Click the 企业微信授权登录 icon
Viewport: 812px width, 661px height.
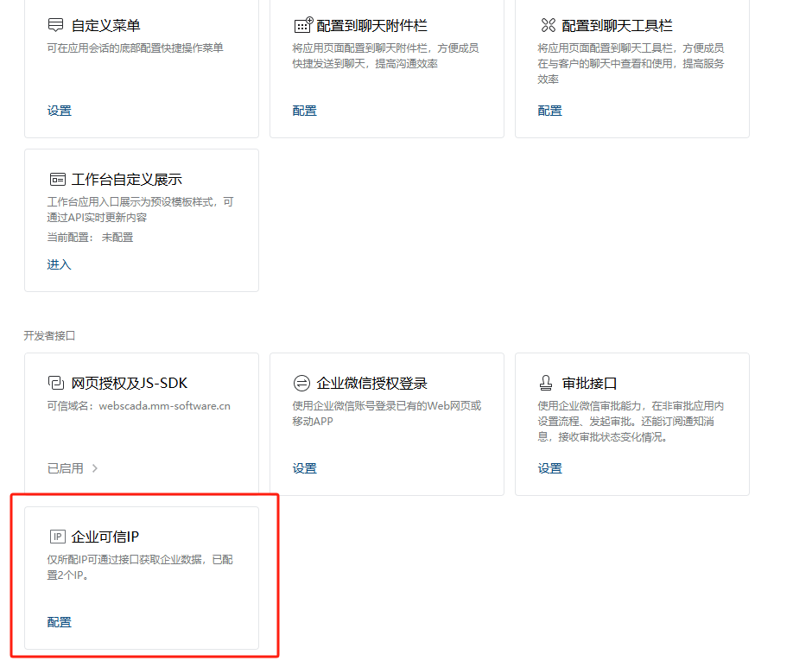(301, 383)
